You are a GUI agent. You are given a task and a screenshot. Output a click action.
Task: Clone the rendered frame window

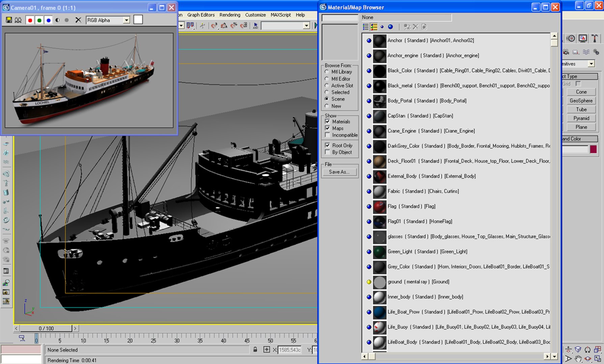[18, 20]
